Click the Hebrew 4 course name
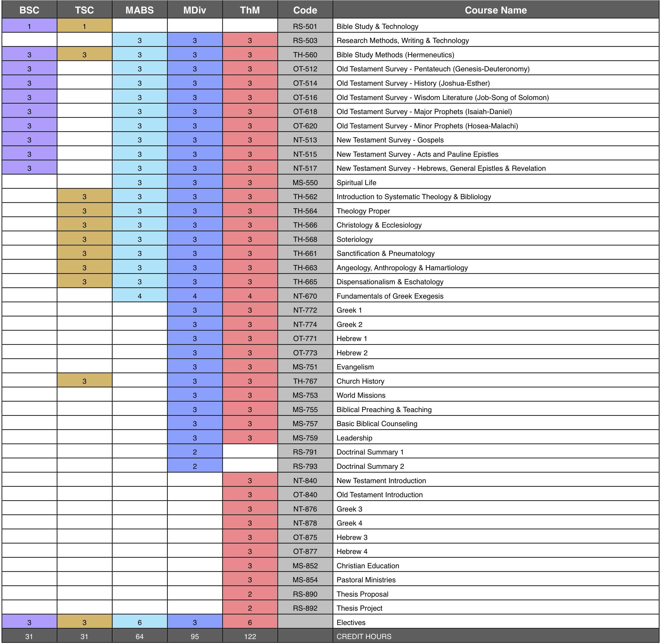This screenshot has height=644, width=660. (x=352, y=552)
